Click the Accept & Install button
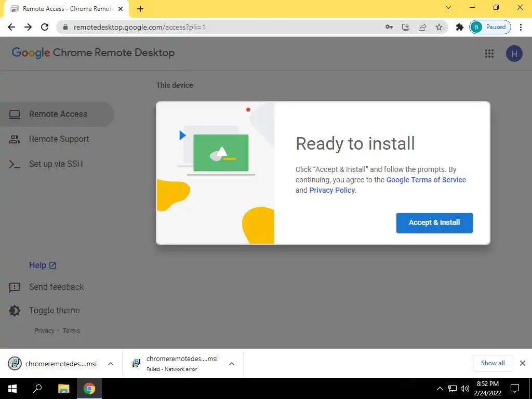This screenshot has height=399, width=532. (434, 223)
